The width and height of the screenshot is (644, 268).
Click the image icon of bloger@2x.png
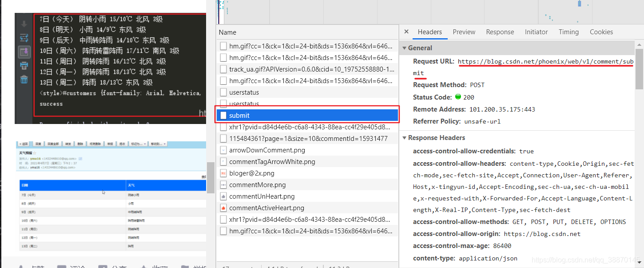(223, 173)
